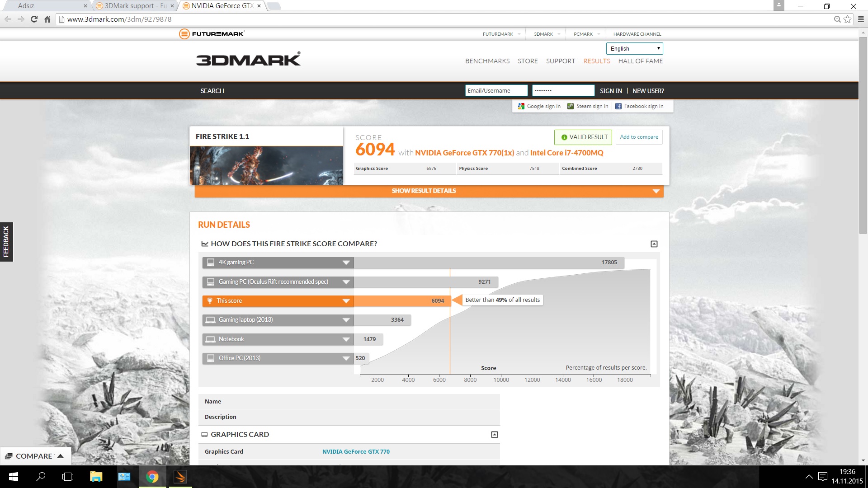
Task: Open the Windows Start menu
Action: tap(14, 477)
